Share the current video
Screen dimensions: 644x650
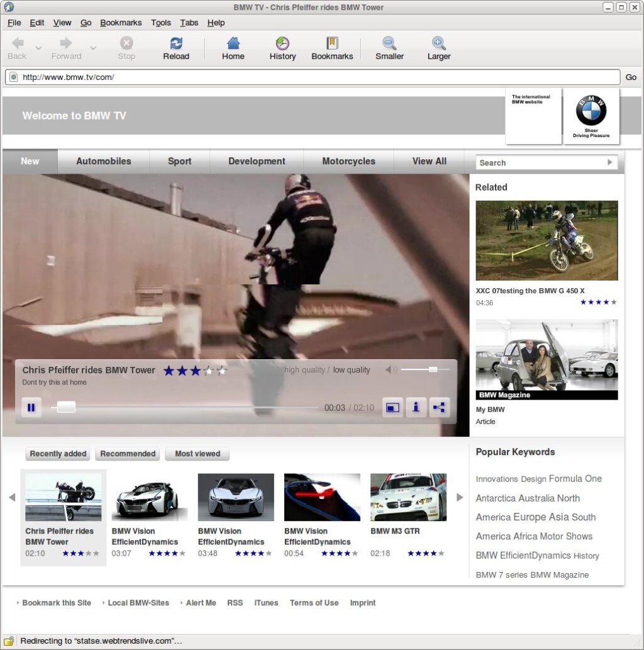tap(439, 407)
